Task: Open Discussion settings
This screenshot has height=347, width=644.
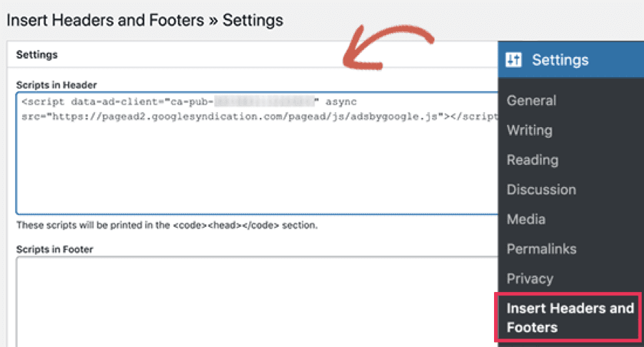Action: coord(541,190)
